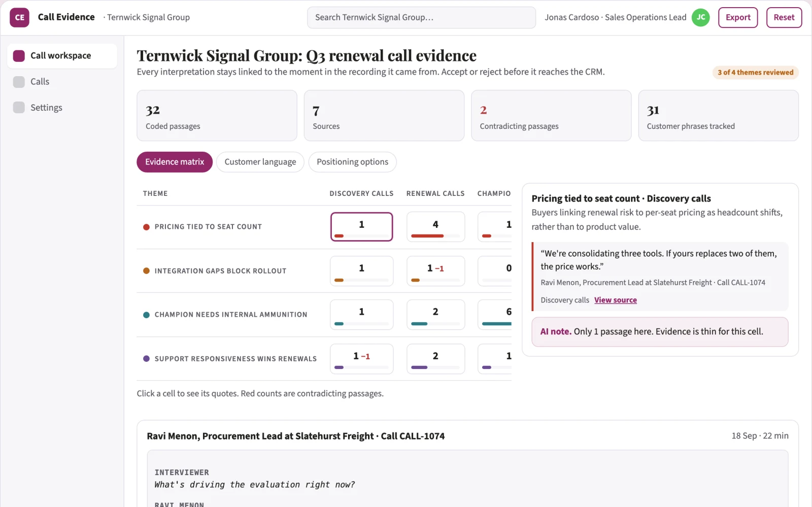Click the CE app logo icon
The height and width of the screenshot is (507, 812).
(19, 17)
